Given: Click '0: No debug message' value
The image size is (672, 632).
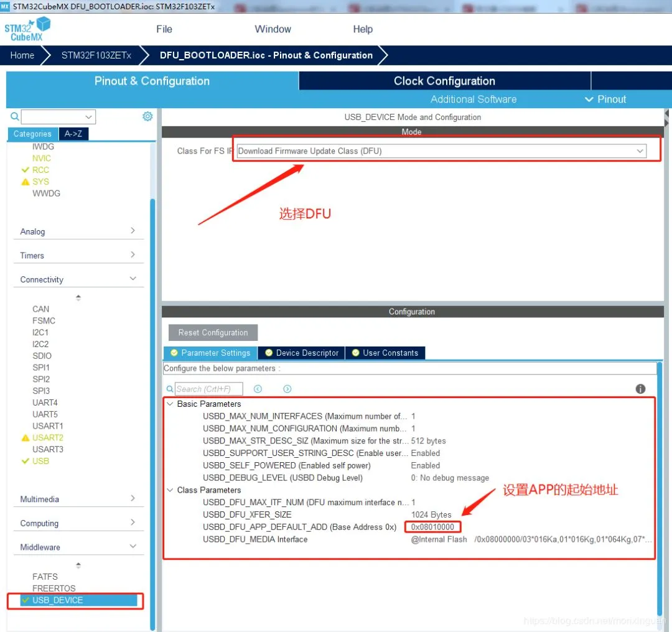Looking at the screenshot, I should coord(450,478).
